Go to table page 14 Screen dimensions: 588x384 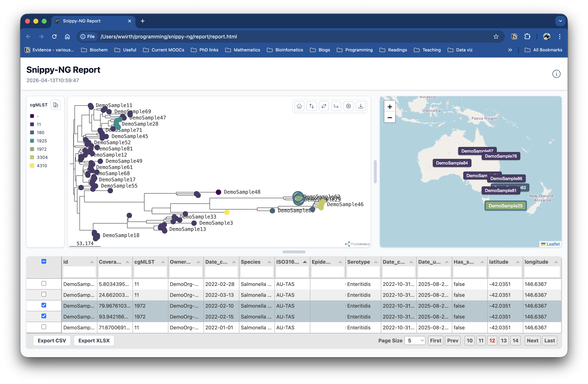click(x=515, y=341)
